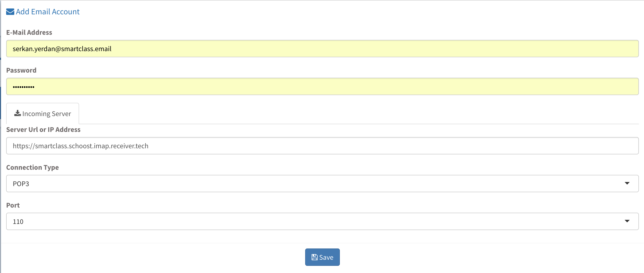Click the E-Mail Address label
The image size is (644, 273).
(29, 32)
